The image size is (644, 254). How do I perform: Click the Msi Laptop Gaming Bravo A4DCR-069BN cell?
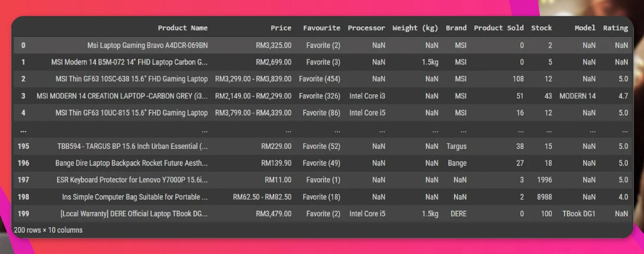(147, 45)
